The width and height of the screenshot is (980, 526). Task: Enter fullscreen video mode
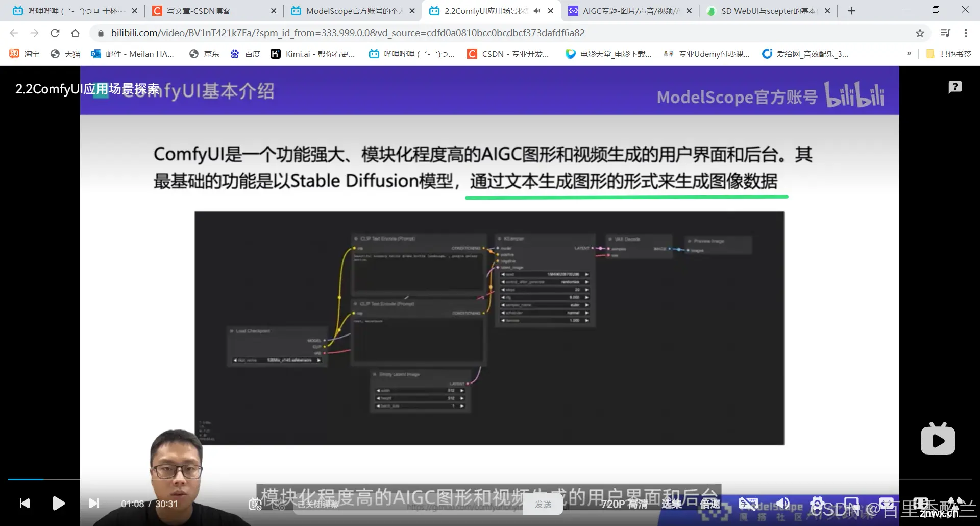click(x=955, y=504)
